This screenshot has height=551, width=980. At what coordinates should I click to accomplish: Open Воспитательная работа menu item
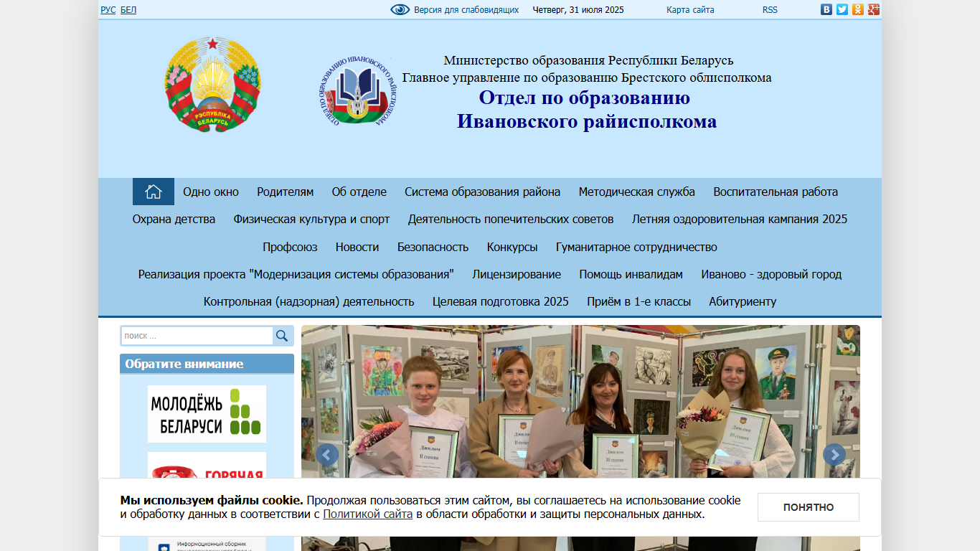(776, 192)
